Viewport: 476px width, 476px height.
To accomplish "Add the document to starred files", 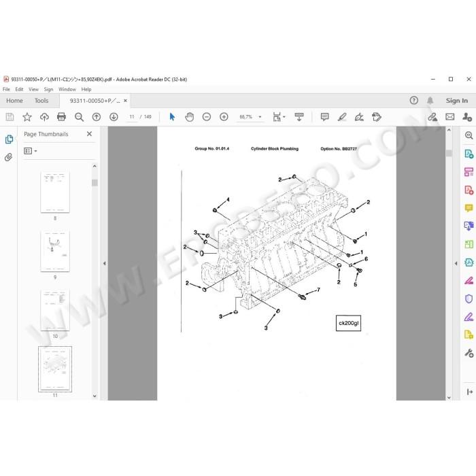I will 27,117.
